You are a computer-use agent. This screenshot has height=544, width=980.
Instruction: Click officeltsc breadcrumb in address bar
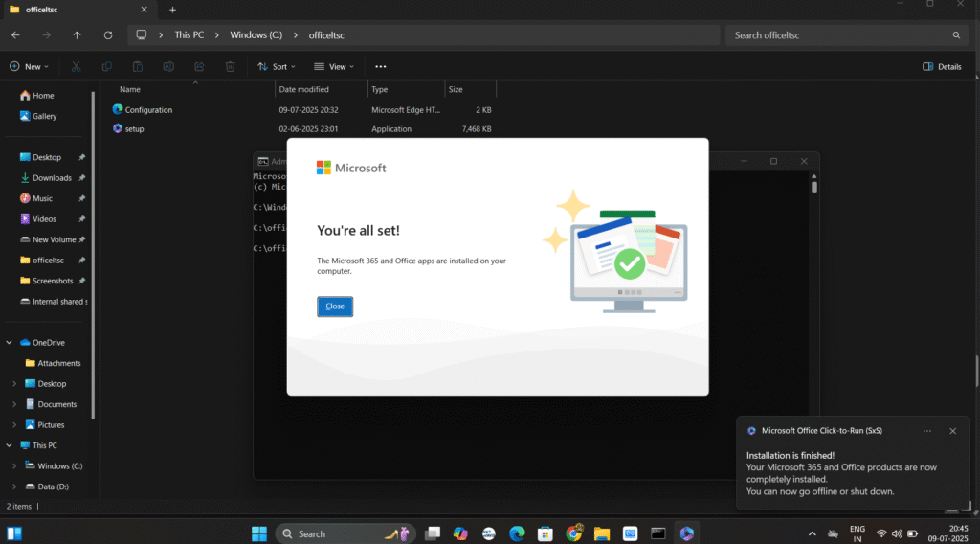[x=326, y=35]
